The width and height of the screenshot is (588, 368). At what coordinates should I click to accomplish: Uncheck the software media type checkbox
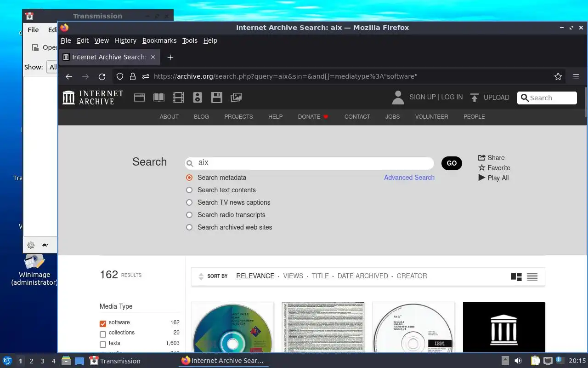(103, 323)
